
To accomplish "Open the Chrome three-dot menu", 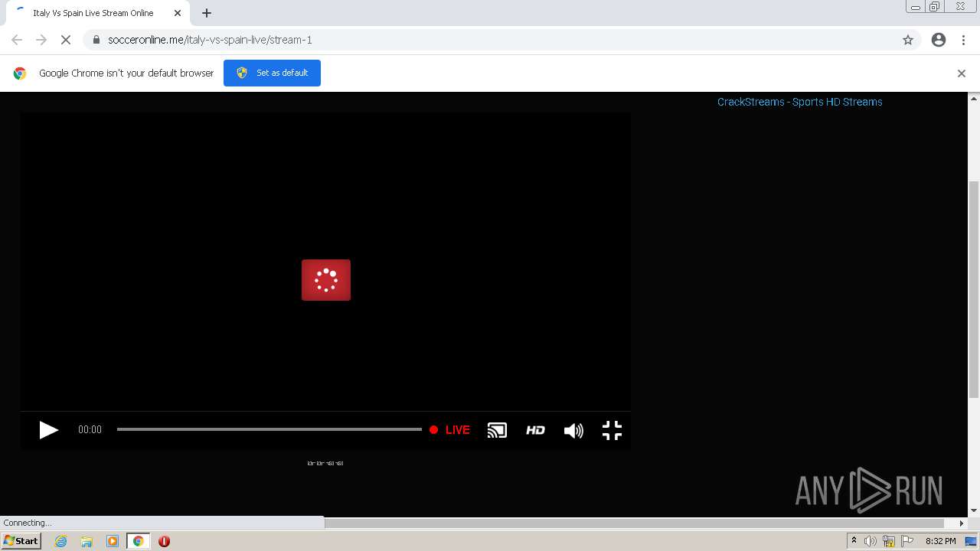I will pyautogui.click(x=964, y=40).
